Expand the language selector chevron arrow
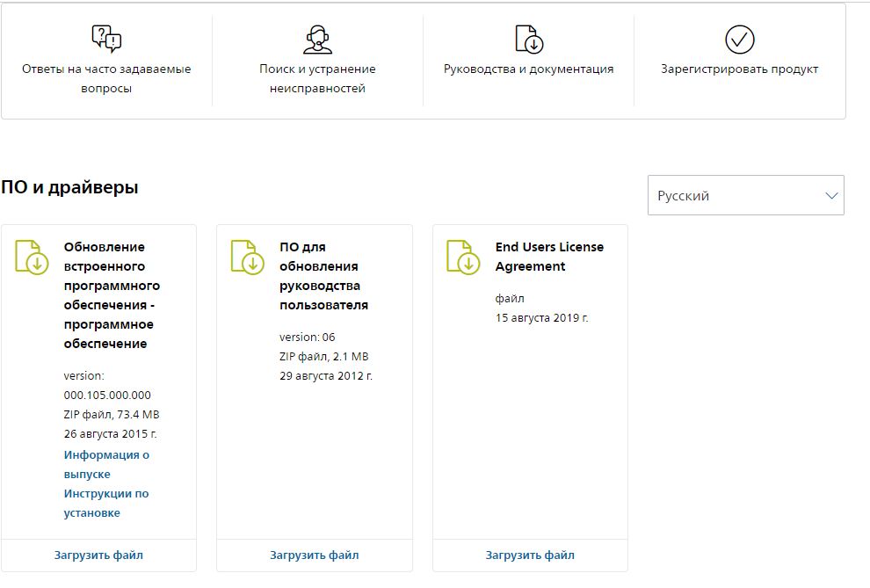Image resolution: width=870 pixels, height=588 pixels. tap(831, 196)
